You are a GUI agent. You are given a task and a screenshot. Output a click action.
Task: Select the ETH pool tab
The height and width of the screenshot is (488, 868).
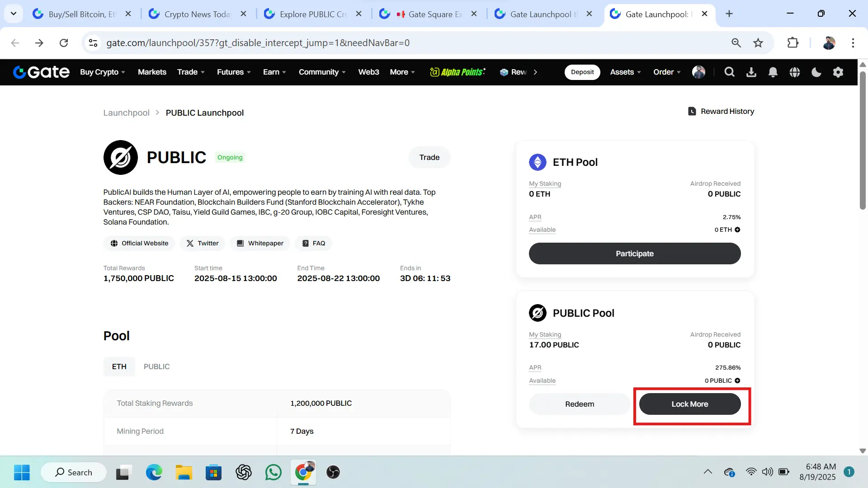pos(119,366)
